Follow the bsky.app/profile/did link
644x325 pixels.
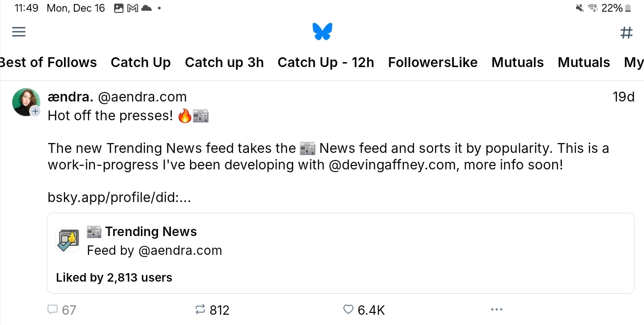119,198
